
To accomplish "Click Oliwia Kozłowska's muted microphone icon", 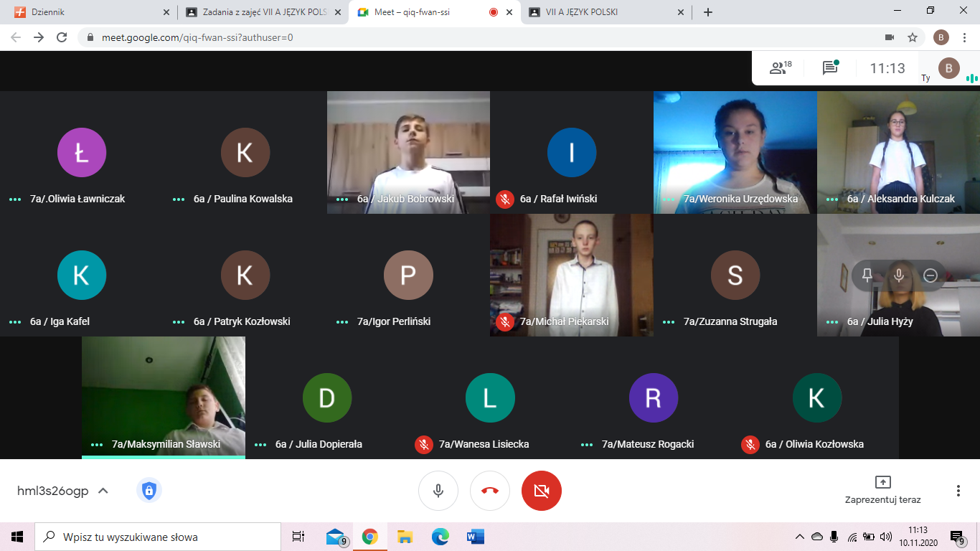I will coord(750,444).
